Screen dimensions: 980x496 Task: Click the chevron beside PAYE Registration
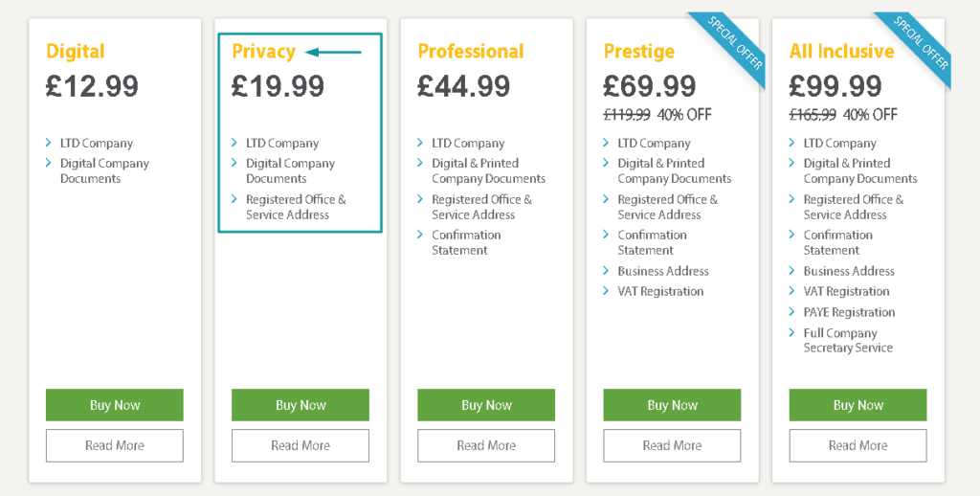point(792,312)
